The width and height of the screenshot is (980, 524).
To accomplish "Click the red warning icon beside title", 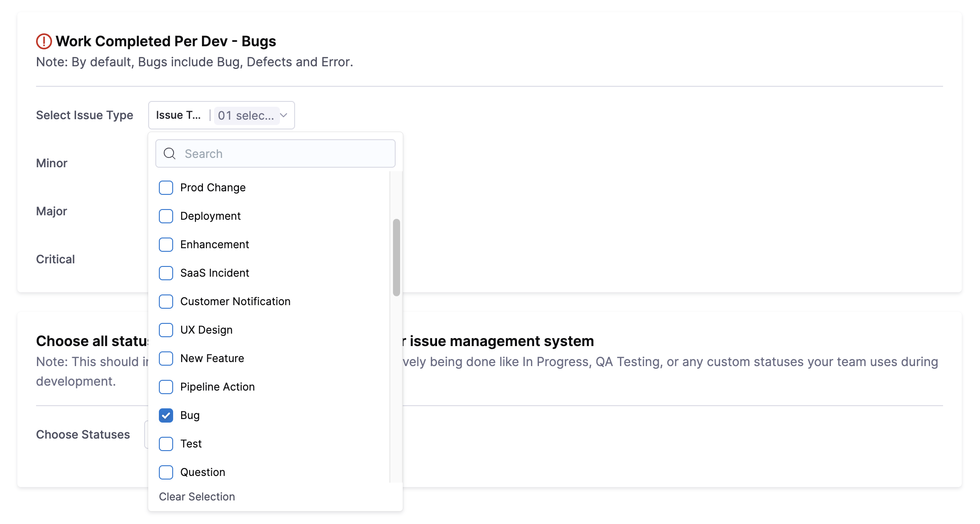I will [x=44, y=41].
